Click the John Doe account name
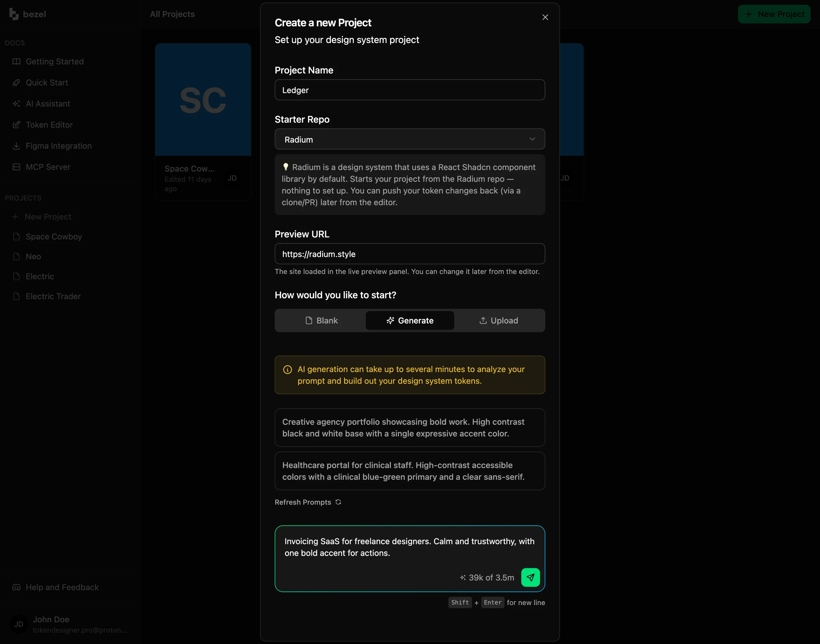The width and height of the screenshot is (820, 644). point(51,619)
